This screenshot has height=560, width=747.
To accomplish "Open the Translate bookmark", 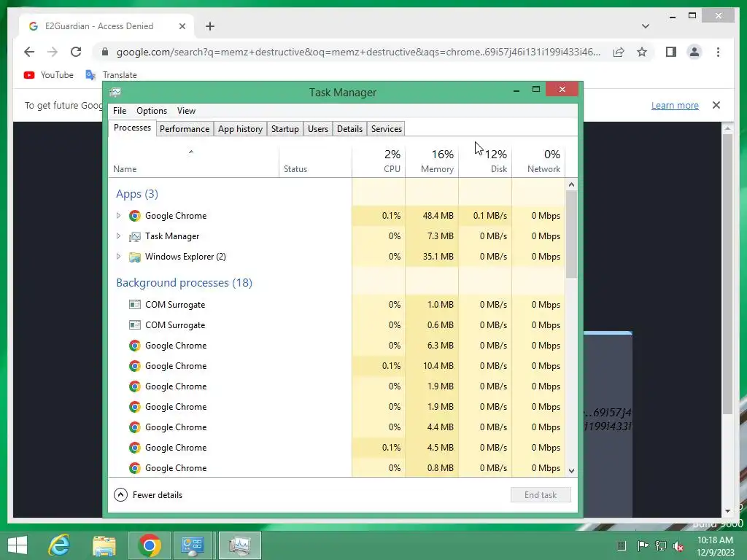I will click(111, 75).
